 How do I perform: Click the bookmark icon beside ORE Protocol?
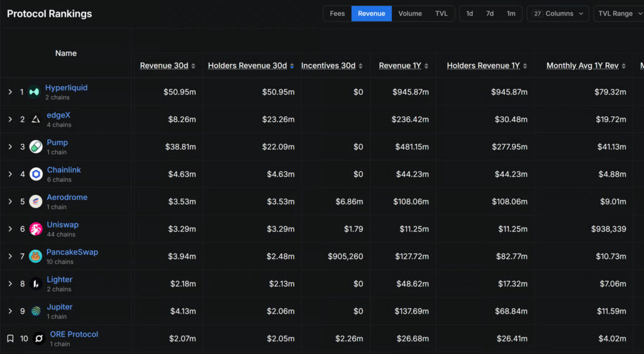10,338
